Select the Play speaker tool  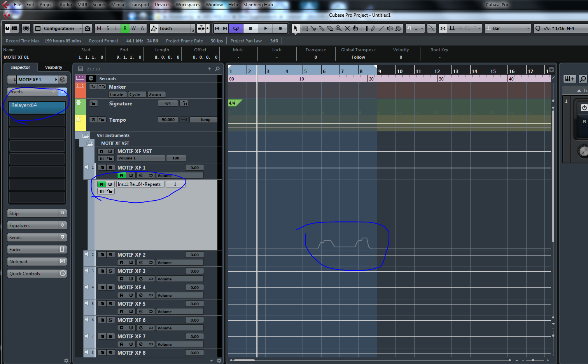tap(390, 28)
